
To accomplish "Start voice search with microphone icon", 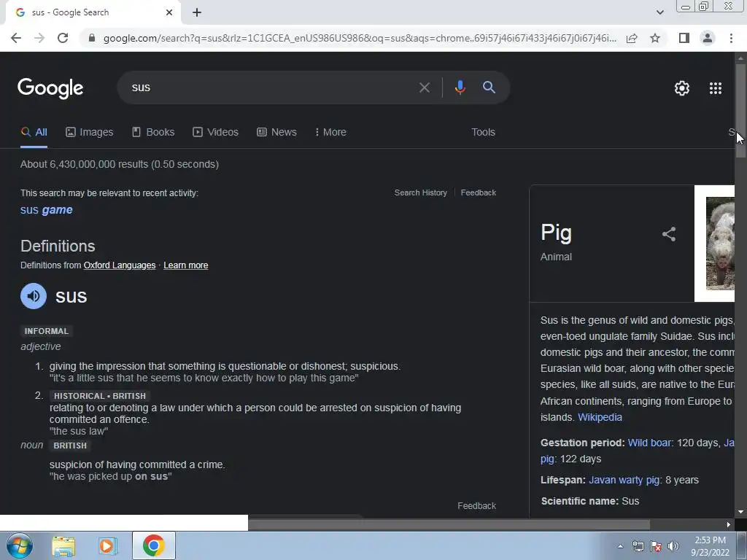I will (x=460, y=87).
